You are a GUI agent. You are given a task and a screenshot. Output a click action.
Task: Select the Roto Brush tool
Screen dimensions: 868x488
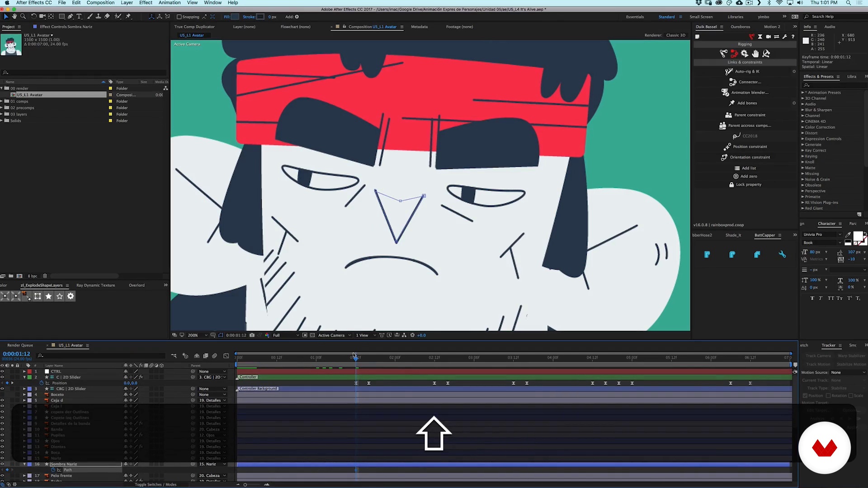point(118,16)
